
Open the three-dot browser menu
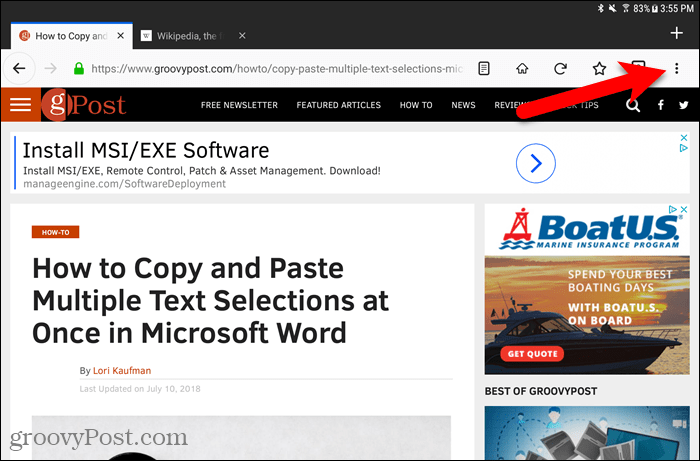tap(677, 69)
